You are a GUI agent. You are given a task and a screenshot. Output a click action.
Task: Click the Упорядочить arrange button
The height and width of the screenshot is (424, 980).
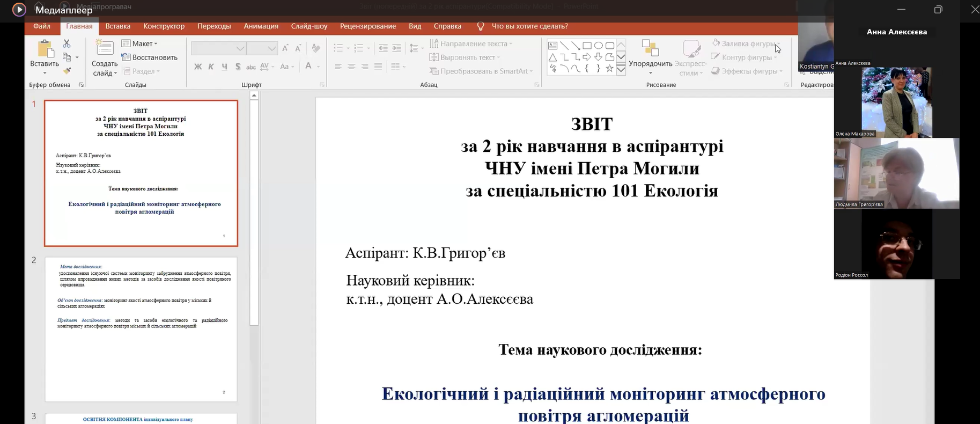(x=650, y=57)
